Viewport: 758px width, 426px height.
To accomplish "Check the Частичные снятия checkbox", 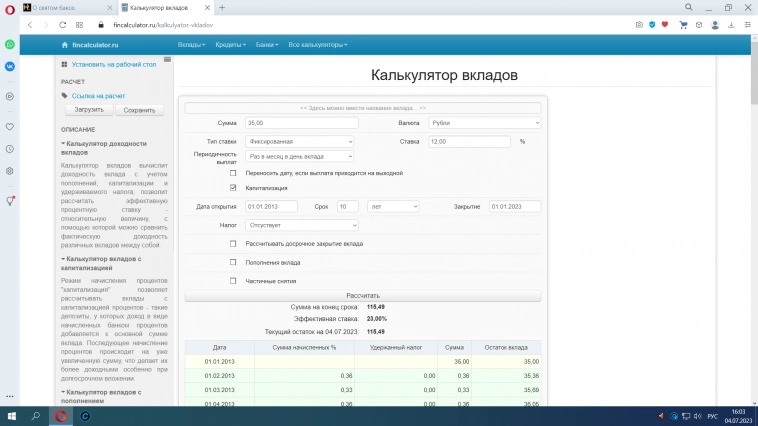I will point(233,280).
